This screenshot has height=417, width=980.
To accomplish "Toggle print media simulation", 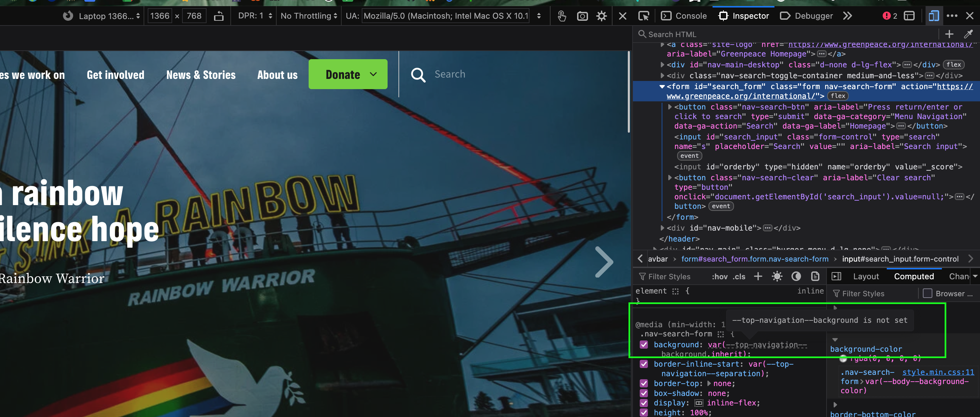I will 815,276.
